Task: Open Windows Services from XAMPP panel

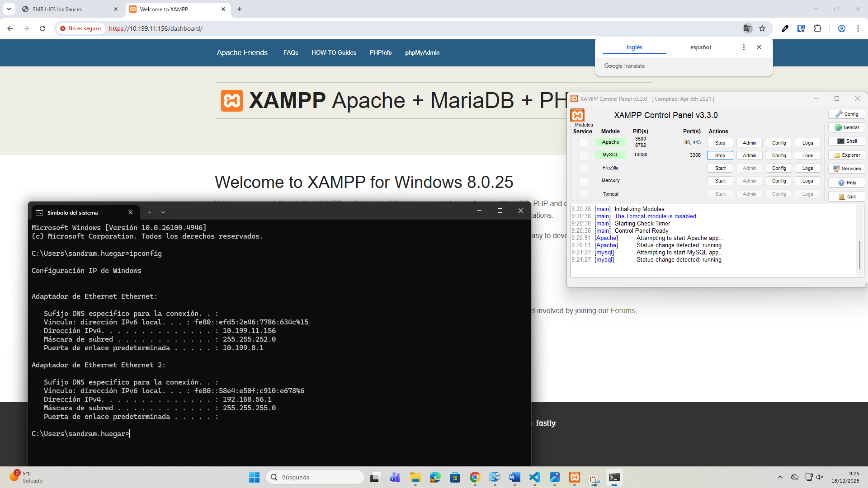Action: (x=847, y=169)
